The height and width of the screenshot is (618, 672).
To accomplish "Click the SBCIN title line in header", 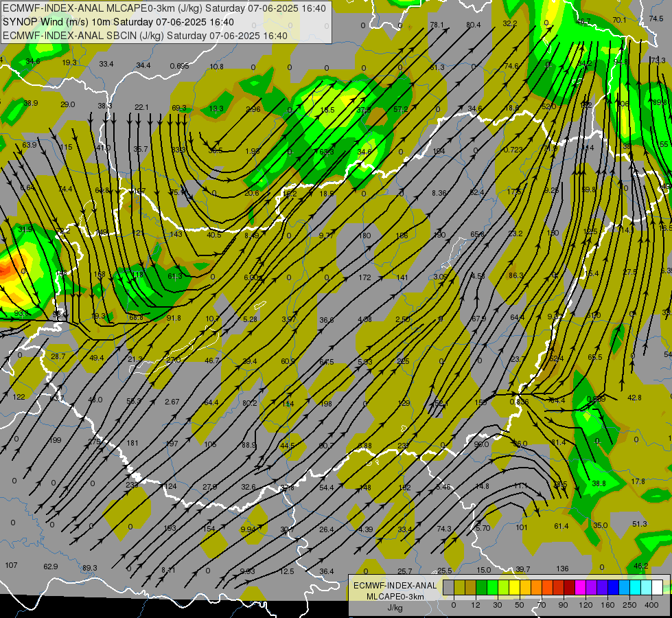I will coord(145,36).
